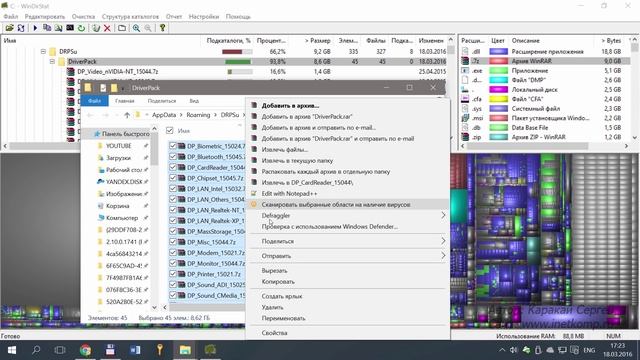Toggle the select-all checkbox next to Имя header
Image resolution: width=640 pixels, height=360 pixels.
point(170,131)
